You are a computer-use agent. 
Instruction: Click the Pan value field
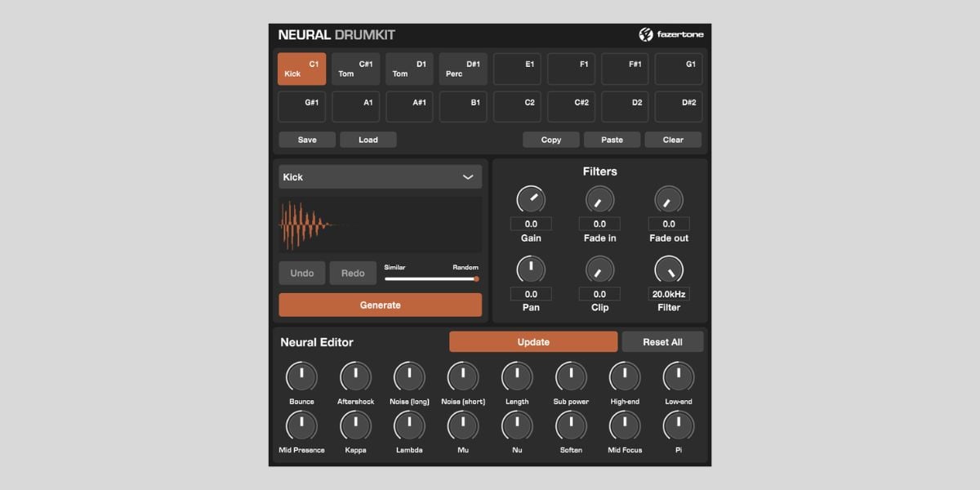click(x=531, y=294)
